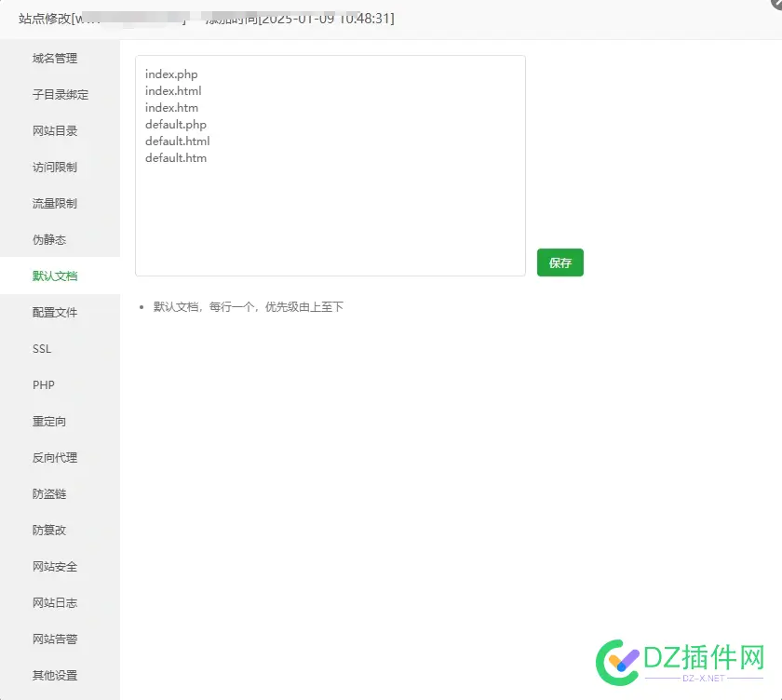Switch to 子目录绑定 settings
The height and width of the screenshot is (700, 782).
(61, 95)
